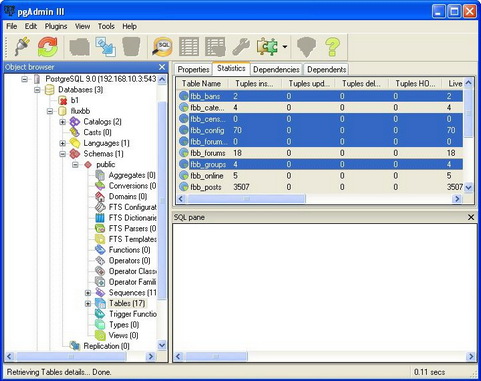Viewport: 481px width, 381px height.
Task: Select Functions (0) in the tree
Action: tap(129, 250)
